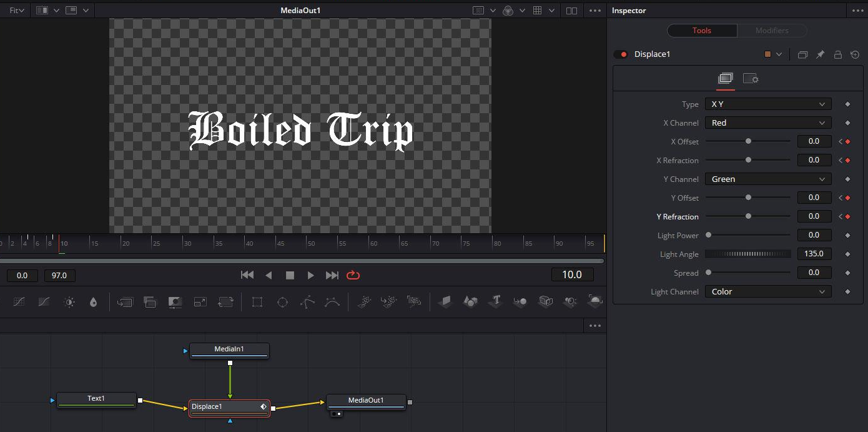Toggle loop playback mode

tap(353, 275)
